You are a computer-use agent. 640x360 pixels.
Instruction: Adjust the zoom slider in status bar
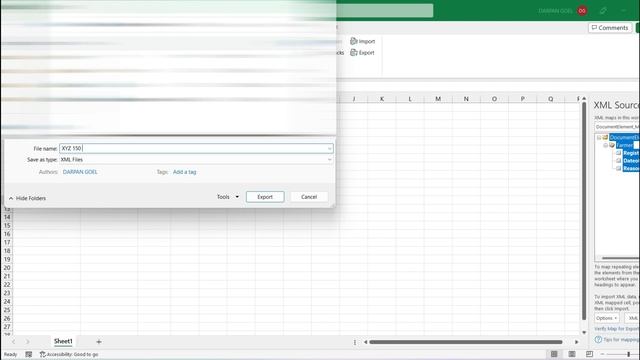coord(629,354)
